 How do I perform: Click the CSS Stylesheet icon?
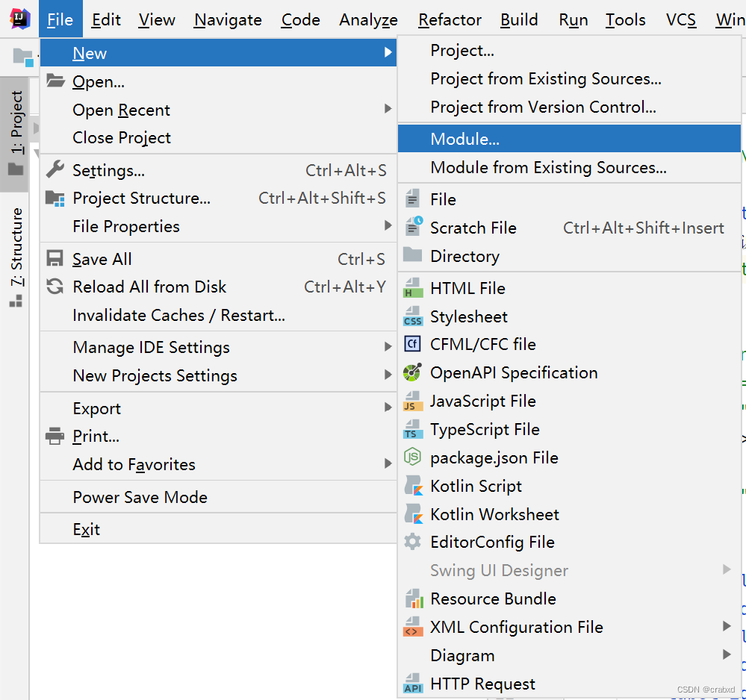412,316
